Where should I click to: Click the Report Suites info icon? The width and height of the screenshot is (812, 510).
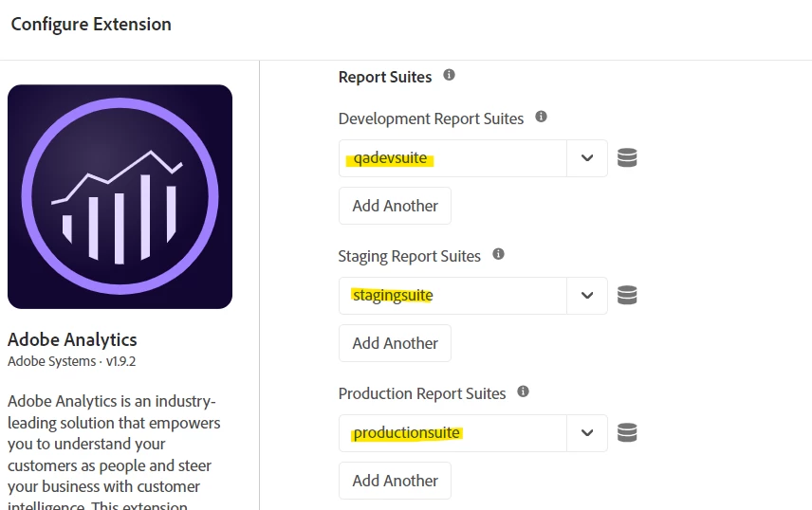[x=450, y=75]
